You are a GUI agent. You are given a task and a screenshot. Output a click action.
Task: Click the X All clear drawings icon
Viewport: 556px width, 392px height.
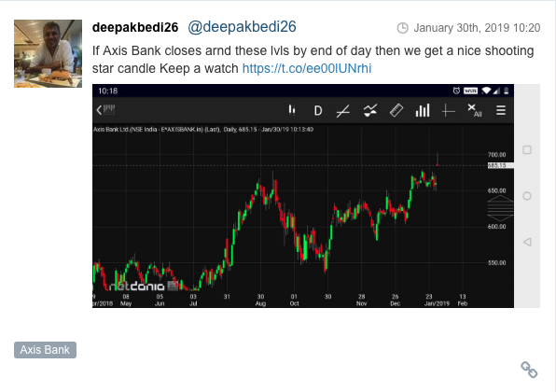point(475,110)
